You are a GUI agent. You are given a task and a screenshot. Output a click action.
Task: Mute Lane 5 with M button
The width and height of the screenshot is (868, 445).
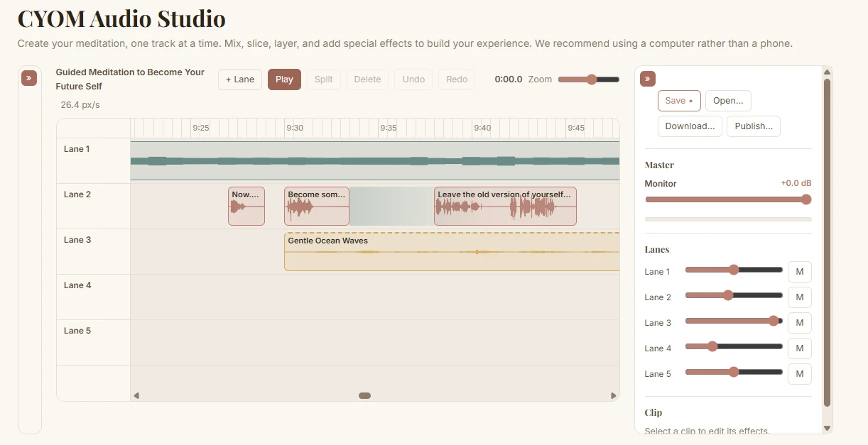tap(800, 374)
